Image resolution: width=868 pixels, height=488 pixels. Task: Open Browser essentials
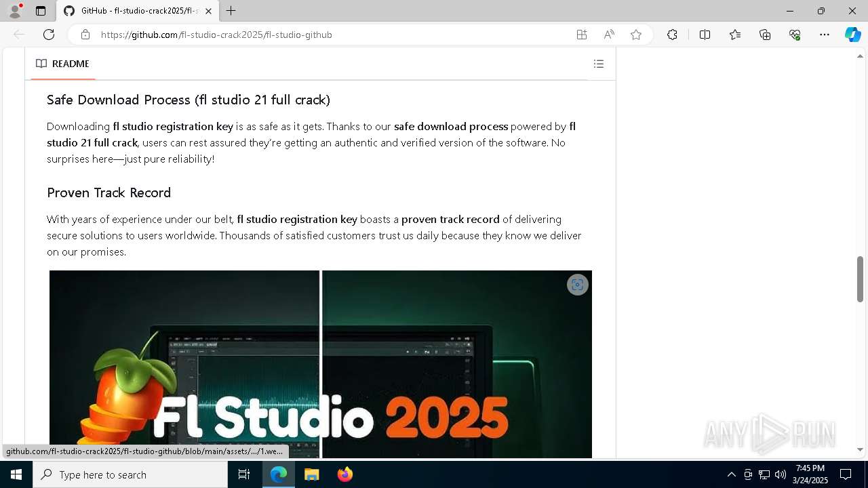coord(795,35)
